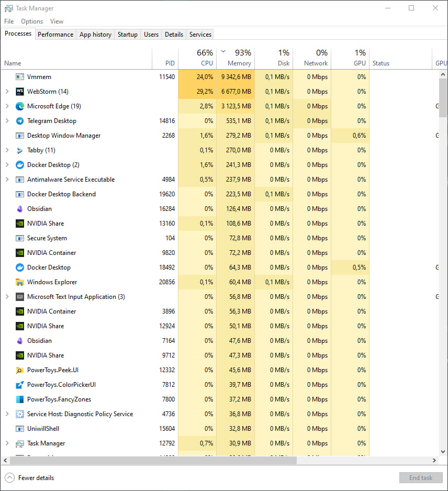Select the Telegram Desktop icon
The width and height of the screenshot is (448, 491).
20,121
